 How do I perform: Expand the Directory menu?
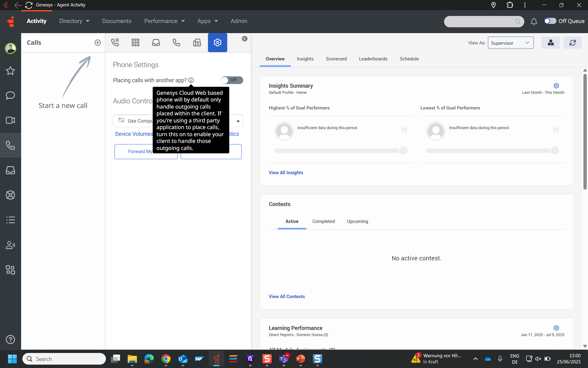pyautogui.click(x=74, y=21)
